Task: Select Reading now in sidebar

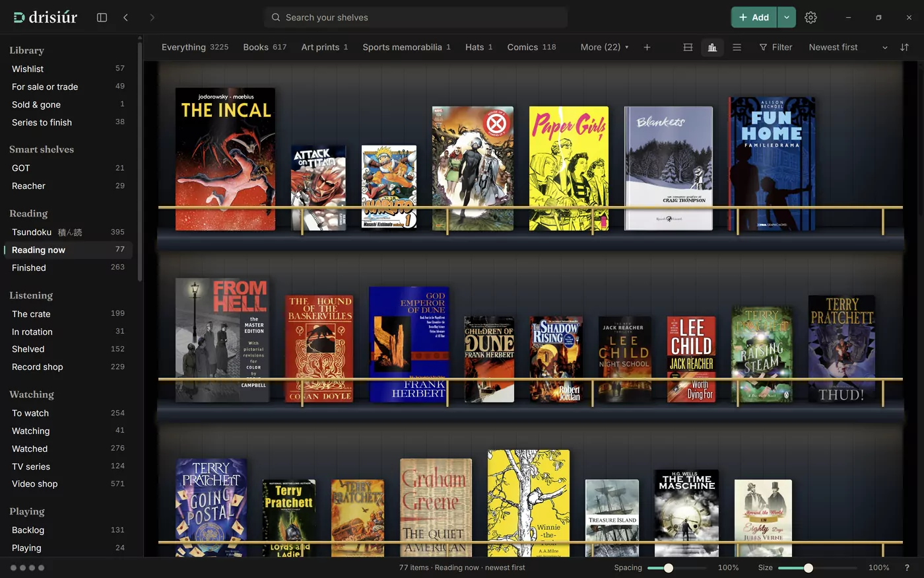Action: click(x=68, y=250)
